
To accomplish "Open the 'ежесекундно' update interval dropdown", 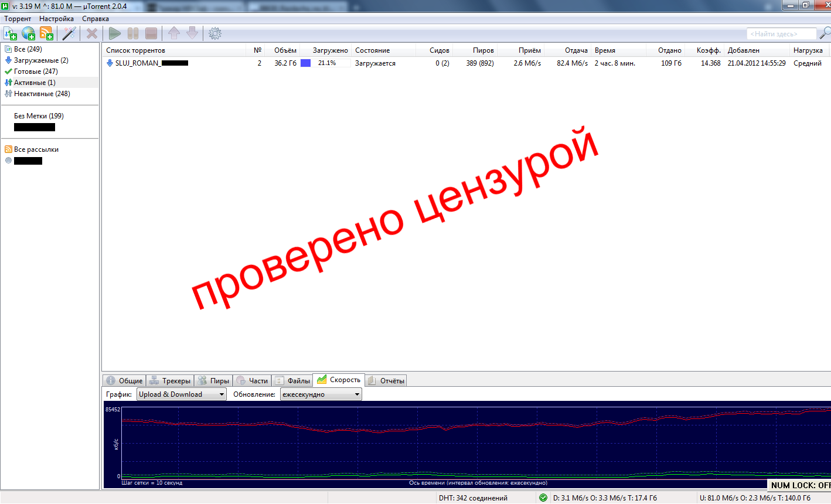I will click(x=321, y=394).
